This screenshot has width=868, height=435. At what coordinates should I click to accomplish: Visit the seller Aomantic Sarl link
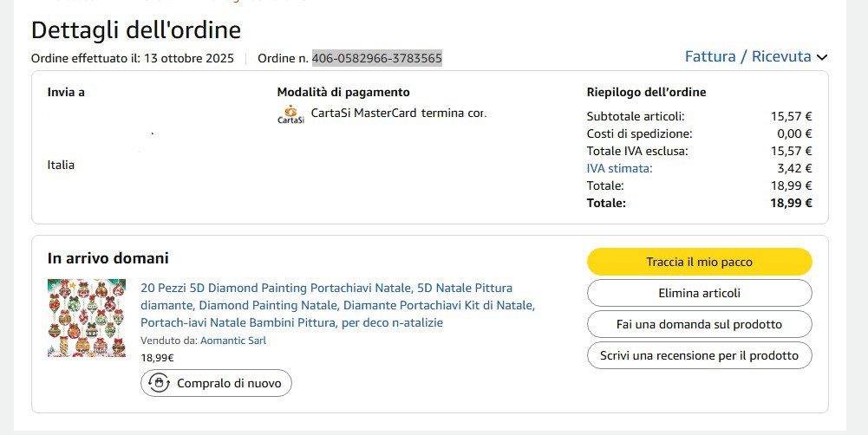pos(233,341)
